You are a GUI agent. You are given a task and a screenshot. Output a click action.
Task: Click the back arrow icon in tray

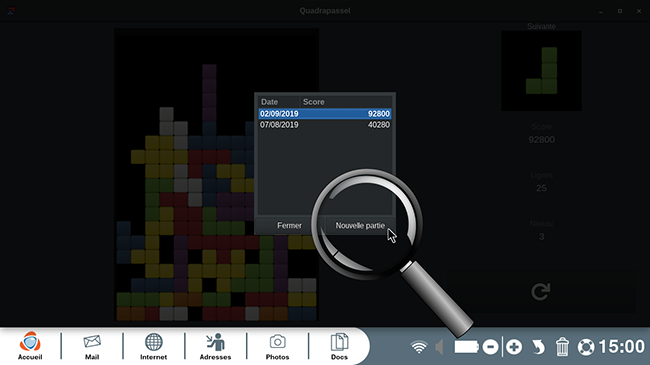[538, 347]
